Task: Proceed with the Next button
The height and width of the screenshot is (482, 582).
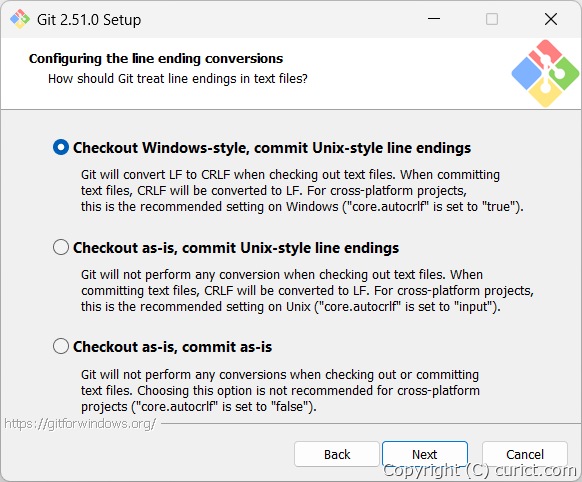Action: (x=425, y=454)
